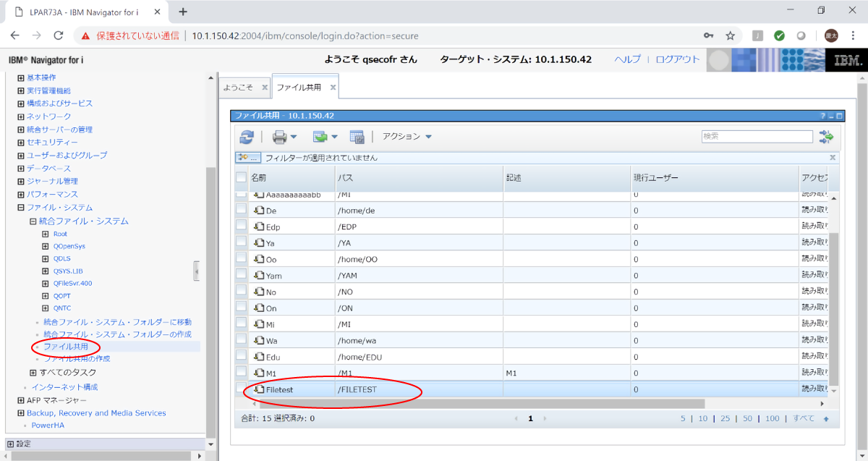Open the export dropdown arrow
Screen dimensions: 868x461
point(335,137)
